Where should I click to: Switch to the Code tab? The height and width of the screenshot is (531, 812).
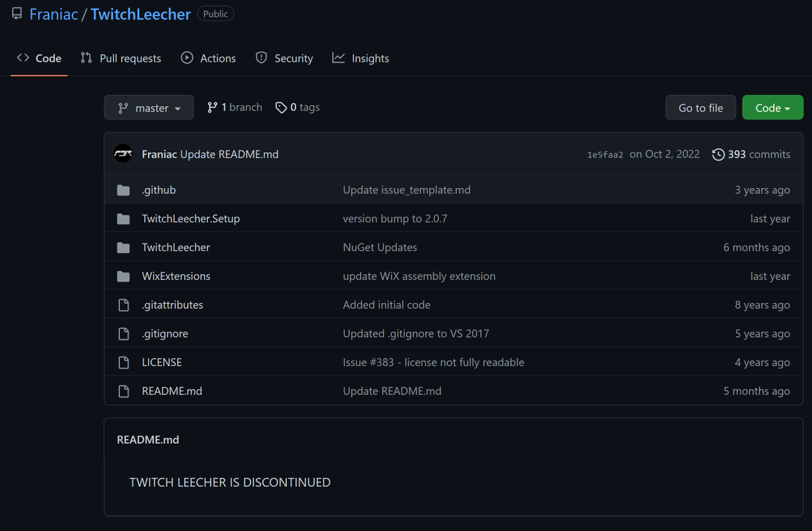[x=39, y=58]
